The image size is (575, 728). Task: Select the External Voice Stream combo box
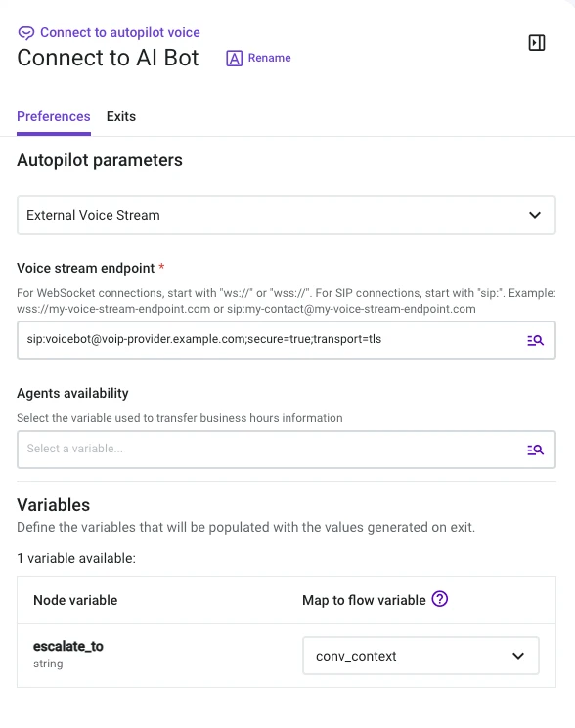point(287,215)
